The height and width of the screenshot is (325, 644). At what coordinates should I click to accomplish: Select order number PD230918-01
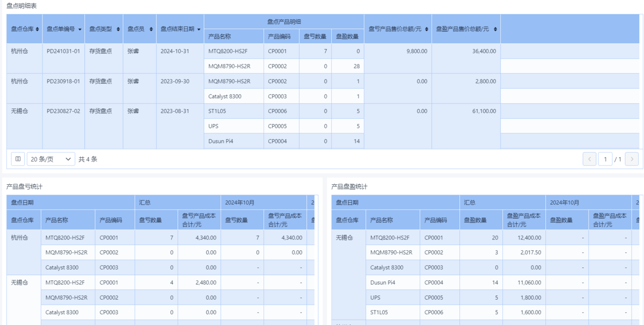pos(63,81)
